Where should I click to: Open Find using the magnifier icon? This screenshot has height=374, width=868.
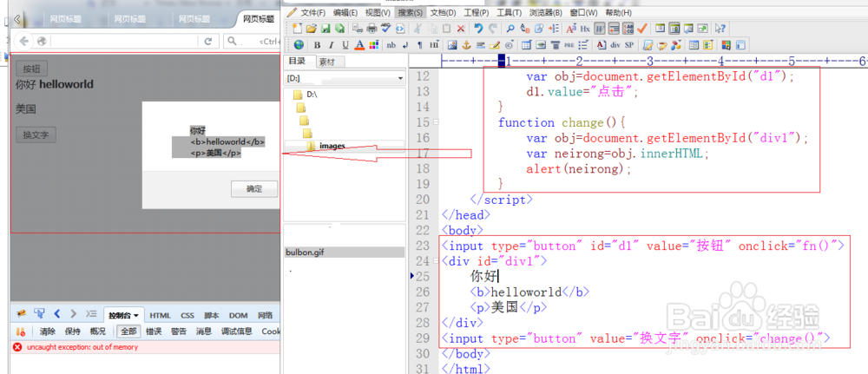[x=510, y=29]
